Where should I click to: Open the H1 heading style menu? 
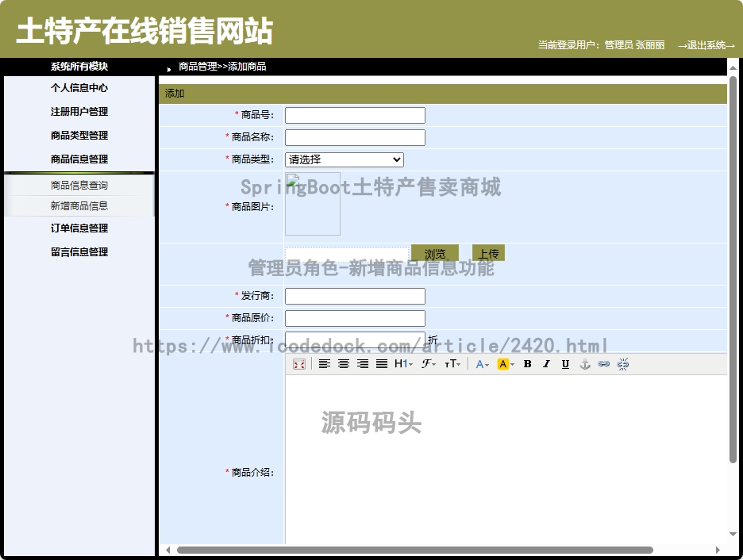tap(404, 364)
